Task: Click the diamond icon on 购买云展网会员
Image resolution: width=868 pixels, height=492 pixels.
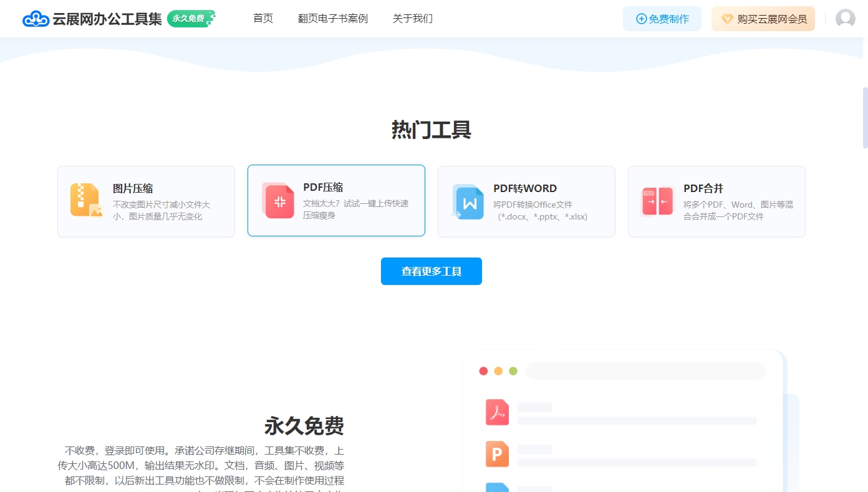Action: [x=727, y=19]
